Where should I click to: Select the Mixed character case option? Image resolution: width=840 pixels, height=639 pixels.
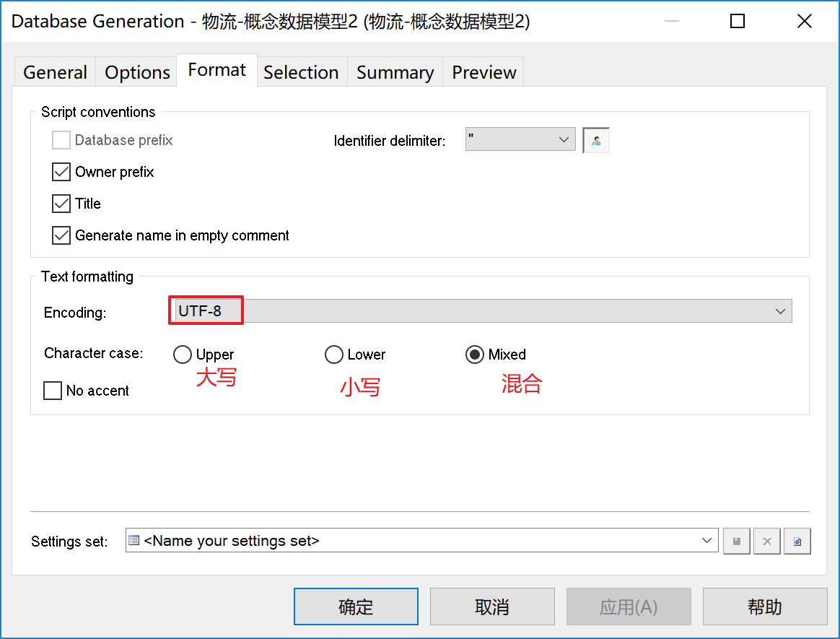tap(475, 355)
